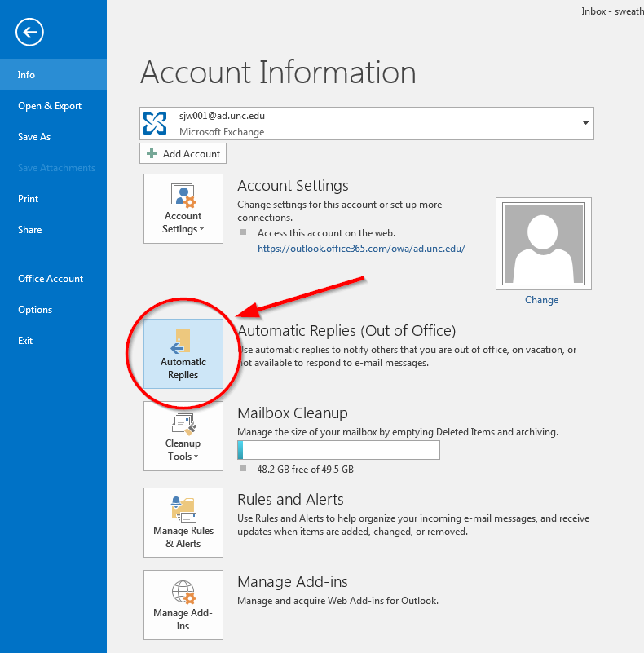Select the Info menu item
Viewport: 644px width, 653px height.
pos(27,74)
